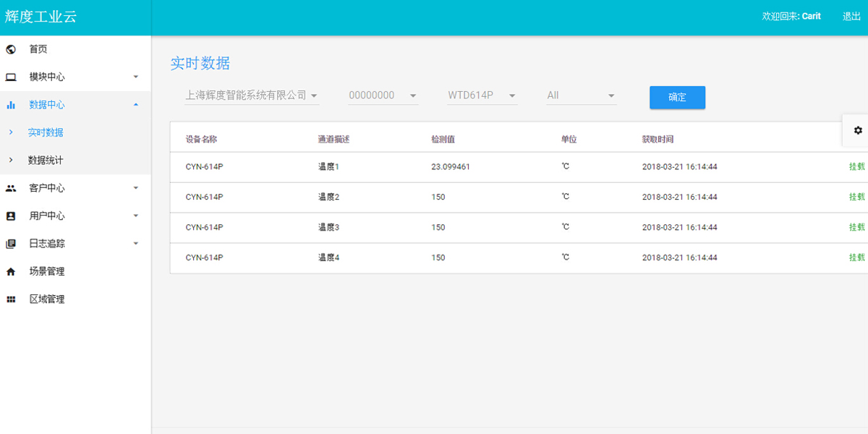Select the 实时数据 submenu item
This screenshot has height=434, width=868.
46,132
